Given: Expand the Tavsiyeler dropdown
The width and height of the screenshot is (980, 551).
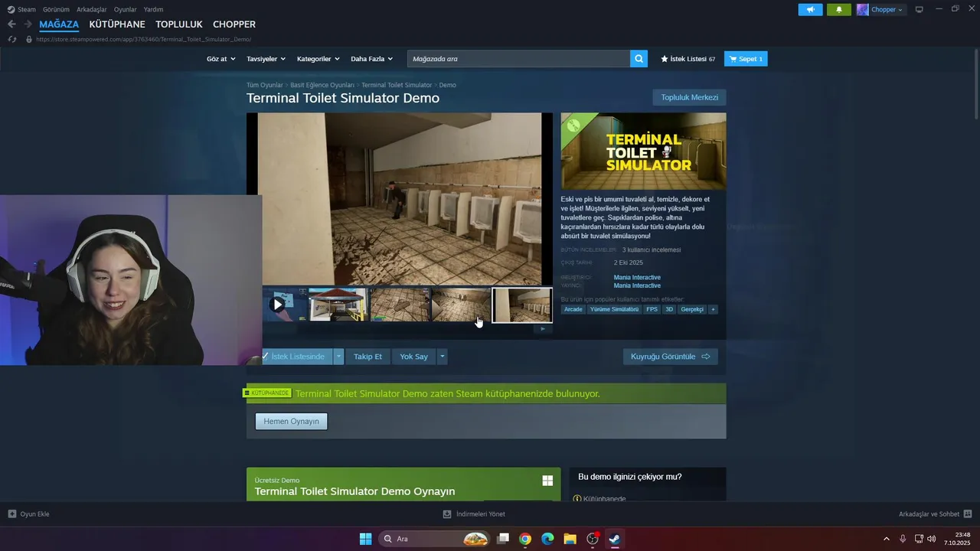Looking at the screenshot, I should [x=266, y=59].
